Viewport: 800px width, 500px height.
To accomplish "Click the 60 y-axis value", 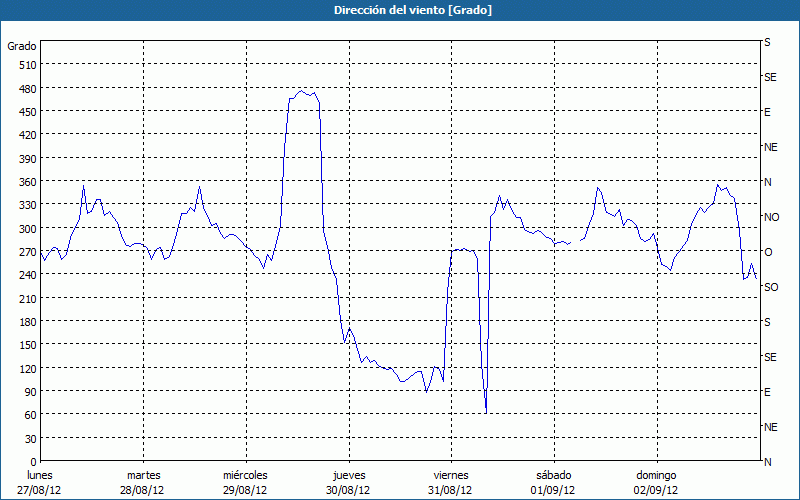I will tap(31, 415).
